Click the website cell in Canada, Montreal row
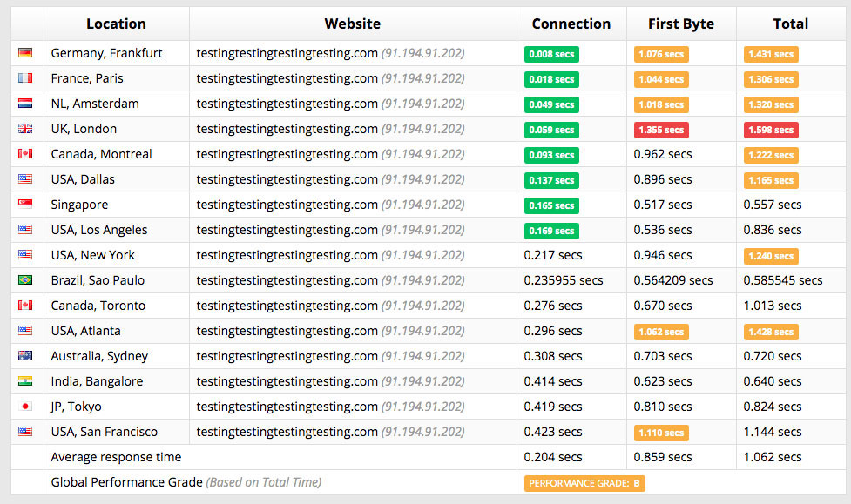This screenshot has height=504, width=851. click(x=353, y=154)
